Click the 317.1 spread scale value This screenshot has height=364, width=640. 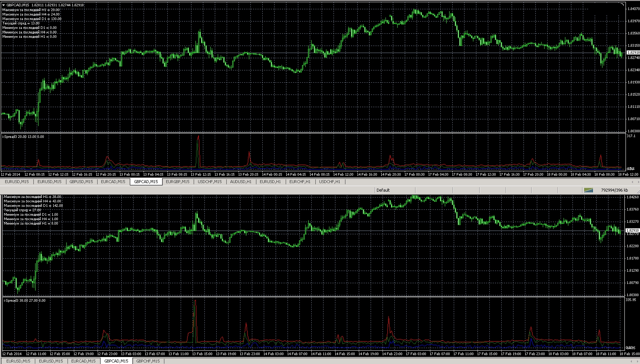tap(631, 136)
